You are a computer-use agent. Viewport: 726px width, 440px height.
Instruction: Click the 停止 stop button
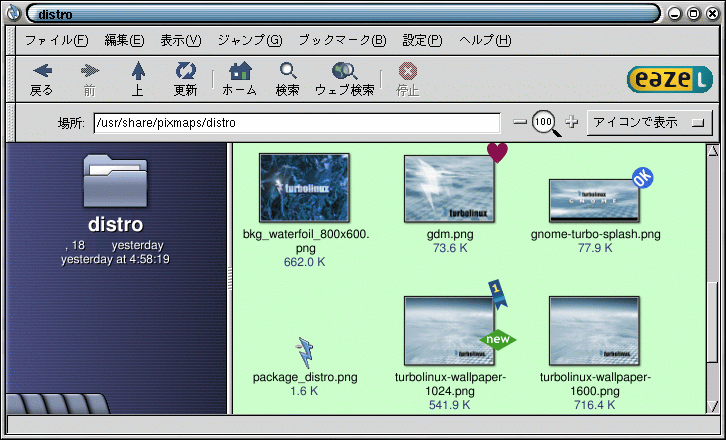point(407,80)
